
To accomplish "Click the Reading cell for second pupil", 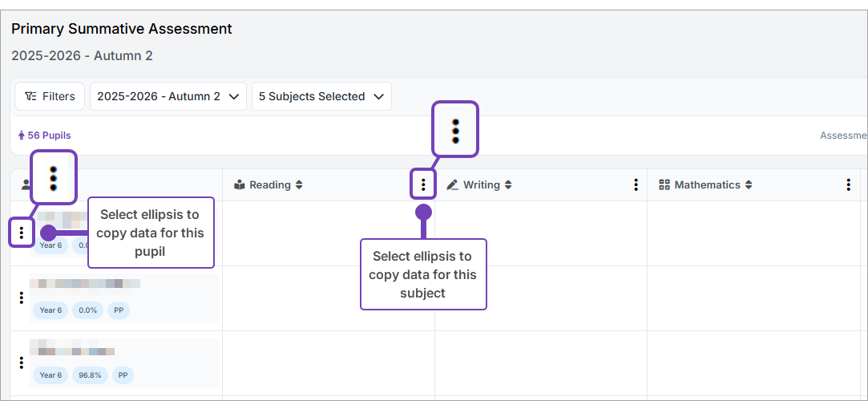I will point(328,298).
